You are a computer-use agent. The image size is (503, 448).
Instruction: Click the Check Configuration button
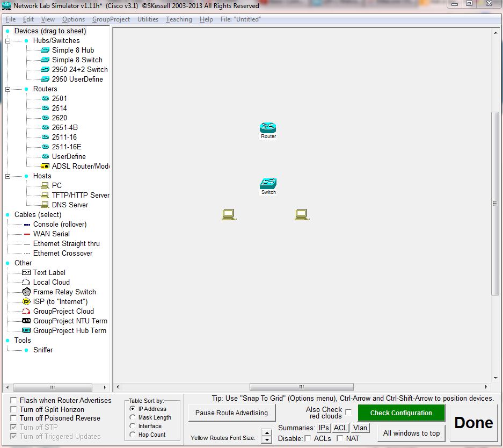click(x=401, y=413)
